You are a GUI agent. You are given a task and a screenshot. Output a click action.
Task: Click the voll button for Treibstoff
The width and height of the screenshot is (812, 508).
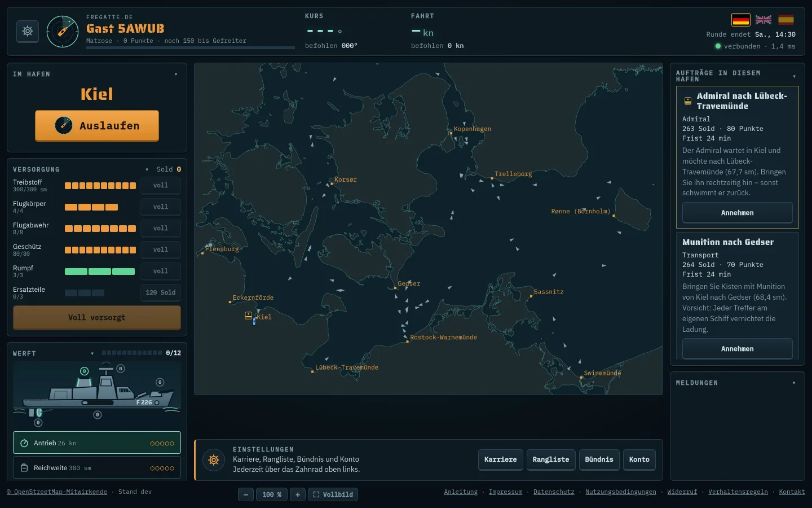(161, 185)
